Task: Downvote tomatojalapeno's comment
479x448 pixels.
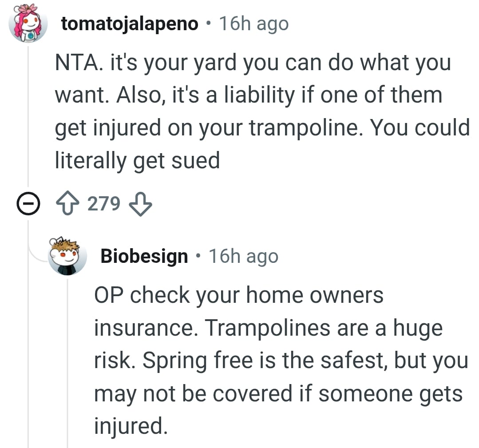Action: (140, 204)
